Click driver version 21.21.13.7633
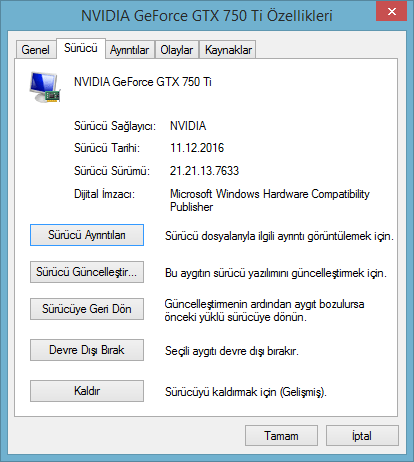 204,171
